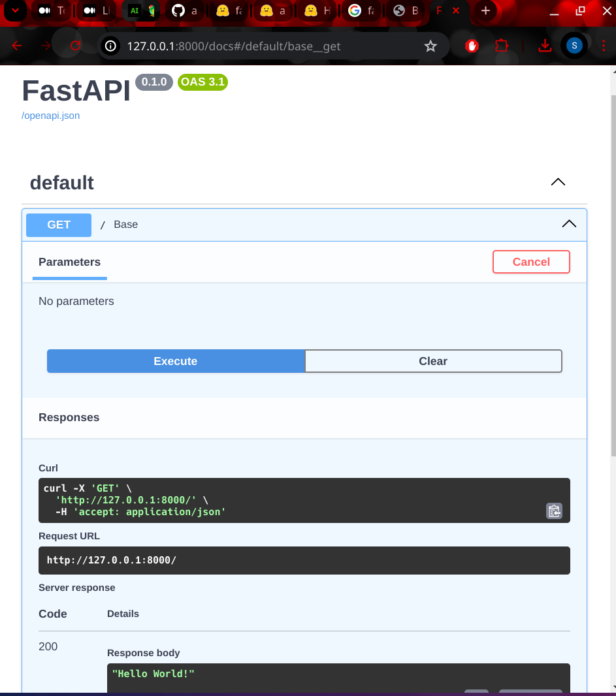Viewport: 616px width, 696px height.
Task: Bookmark the page with the star icon
Action: pyautogui.click(x=430, y=46)
